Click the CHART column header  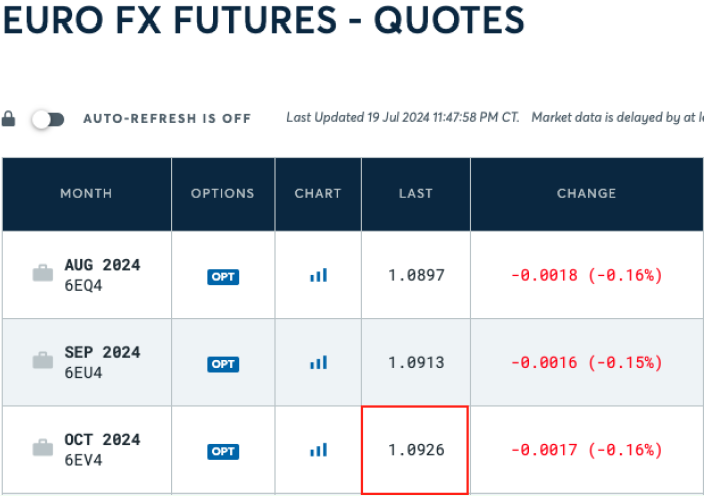[318, 193]
